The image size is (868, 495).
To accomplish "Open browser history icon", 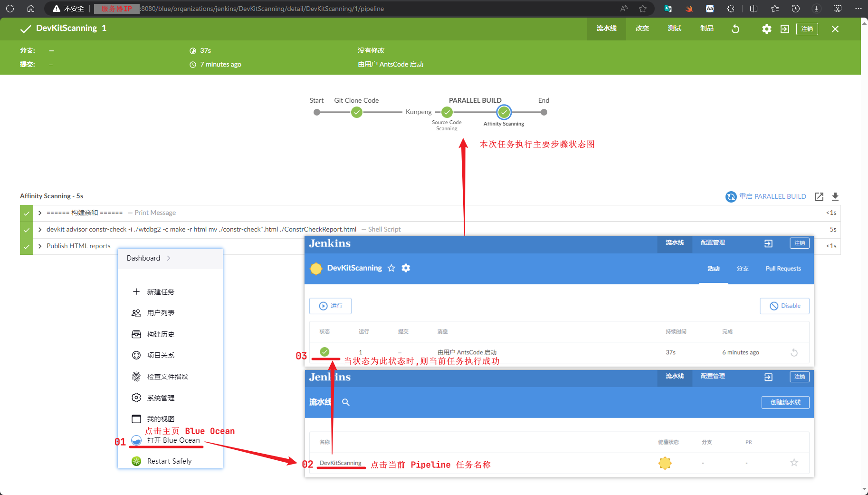I will pyautogui.click(x=796, y=9).
